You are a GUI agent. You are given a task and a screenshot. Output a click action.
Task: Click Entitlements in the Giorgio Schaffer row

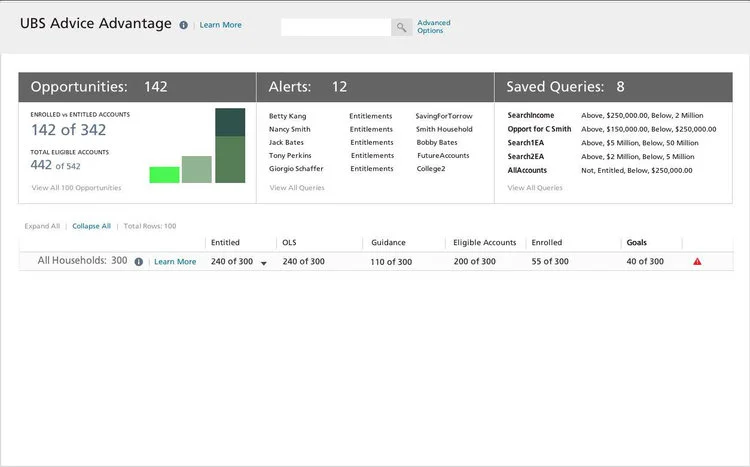(372, 168)
